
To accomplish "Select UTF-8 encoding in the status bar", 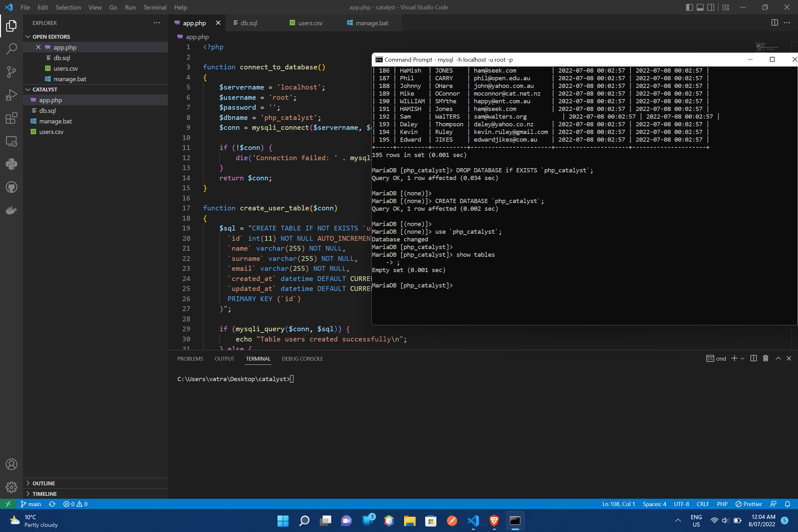I will tap(681, 504).
